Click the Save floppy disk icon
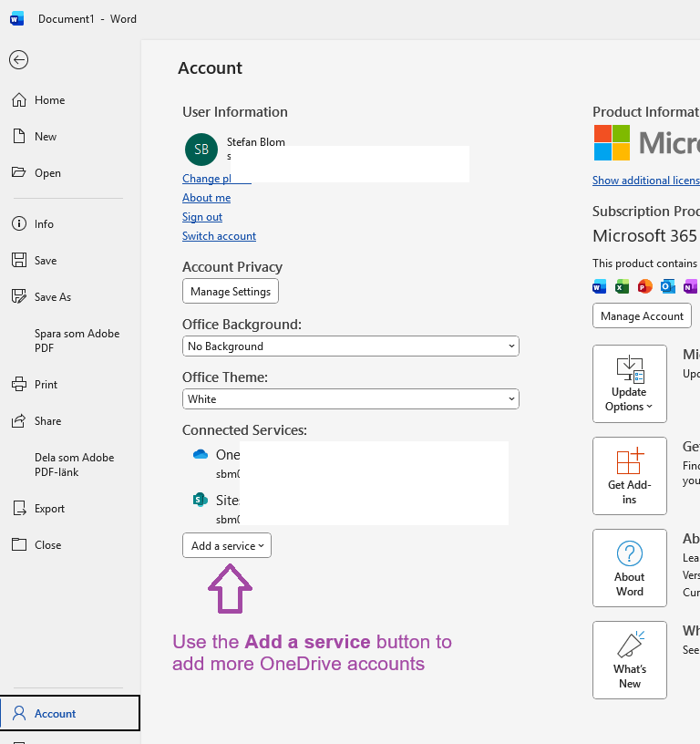This screenshot has width=700, height=744. tap(19, 260)
